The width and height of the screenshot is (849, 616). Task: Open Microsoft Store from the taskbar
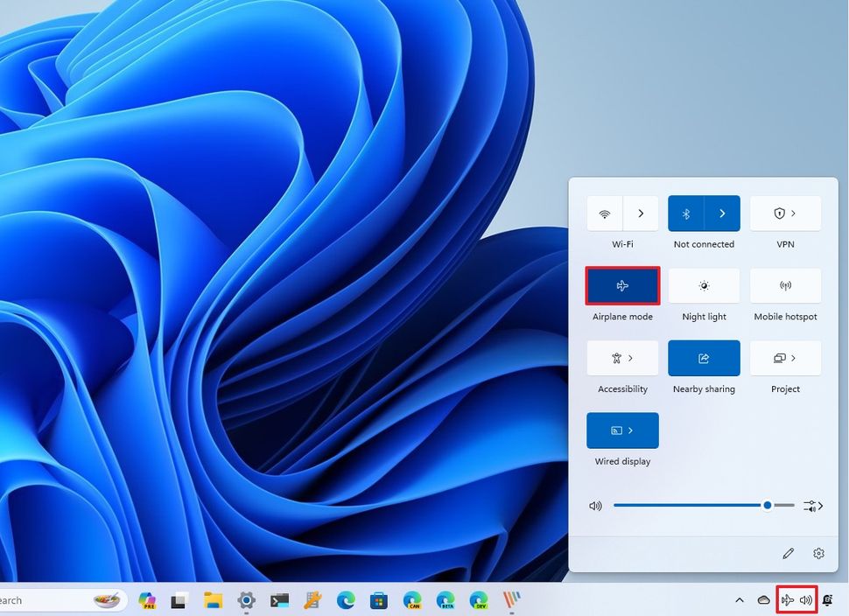coord(379,600)
